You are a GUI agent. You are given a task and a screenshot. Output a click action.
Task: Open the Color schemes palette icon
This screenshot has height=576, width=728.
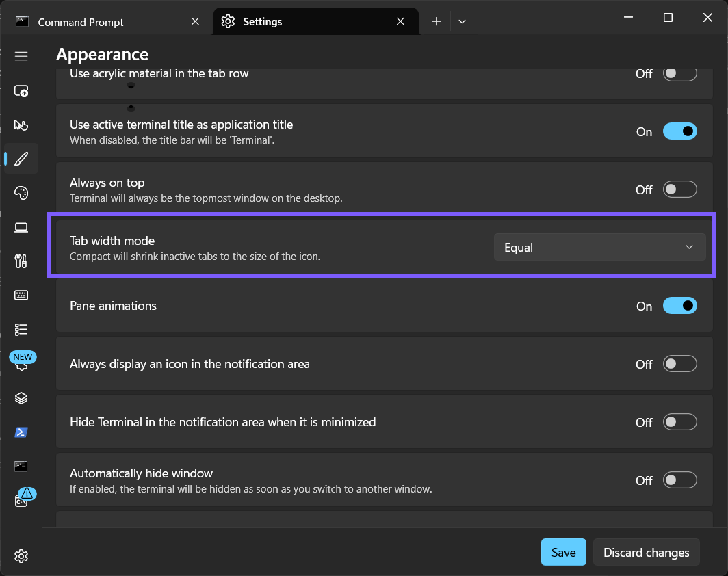coord(21,193)
